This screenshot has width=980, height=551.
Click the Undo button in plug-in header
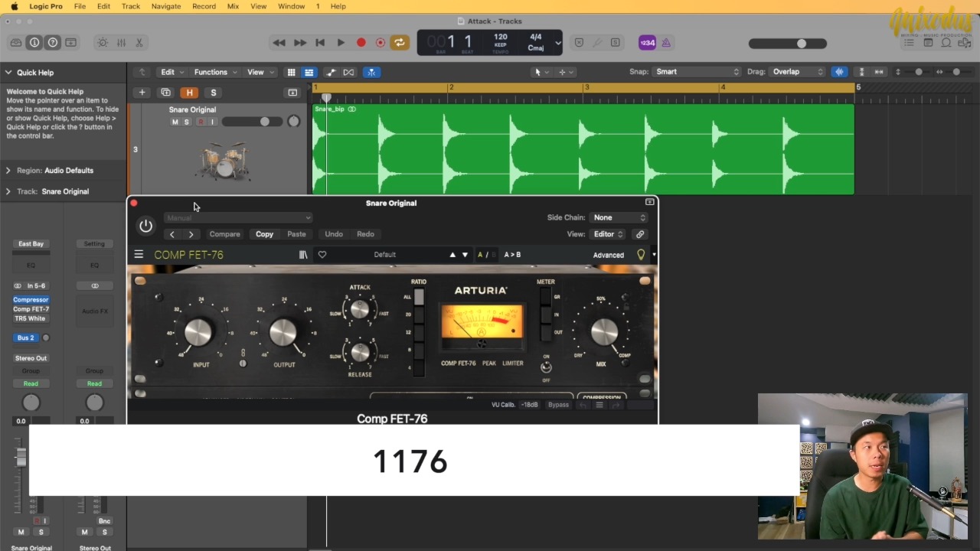334,234
